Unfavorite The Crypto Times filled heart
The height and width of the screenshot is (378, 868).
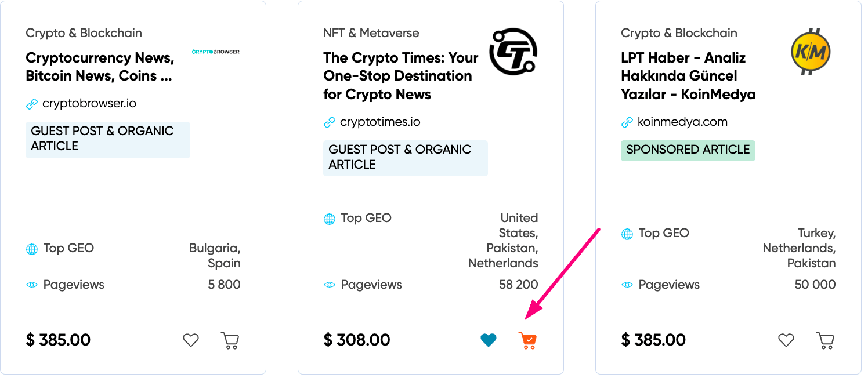click(489, 340)
